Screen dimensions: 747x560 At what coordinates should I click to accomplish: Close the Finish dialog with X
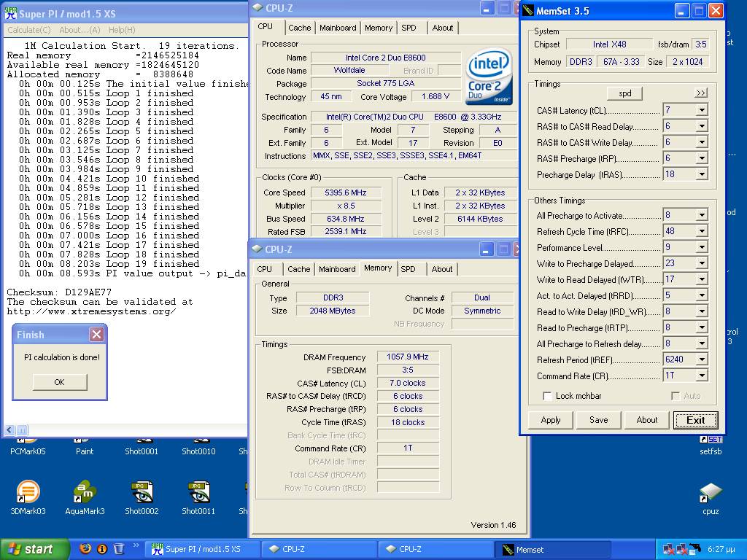tap(96, 334)
